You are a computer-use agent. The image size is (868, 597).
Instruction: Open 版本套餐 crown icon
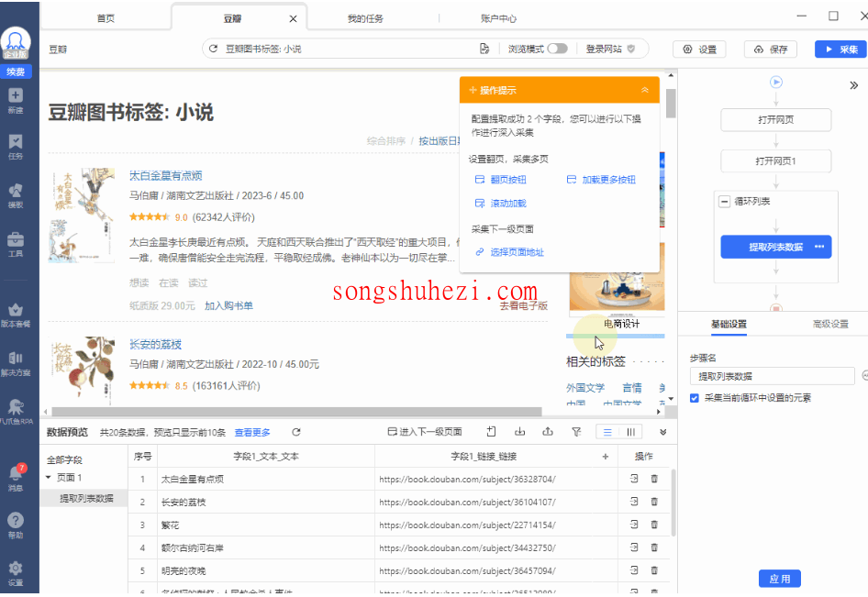coord(16,310)
